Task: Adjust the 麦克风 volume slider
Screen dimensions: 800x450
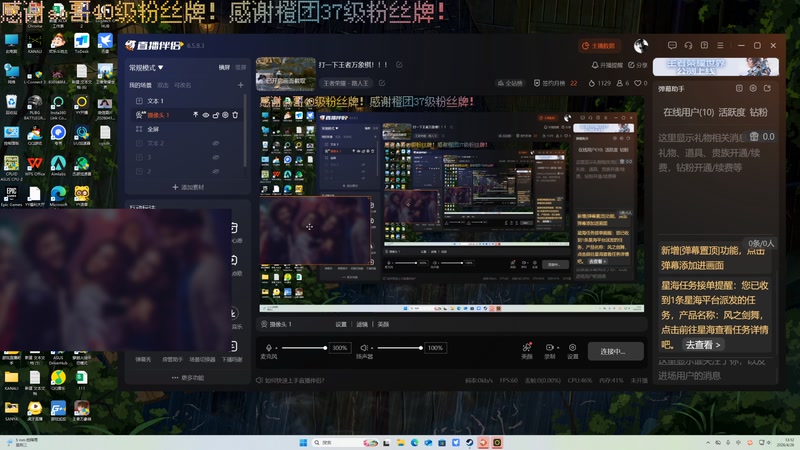Action: pos(304,348)
